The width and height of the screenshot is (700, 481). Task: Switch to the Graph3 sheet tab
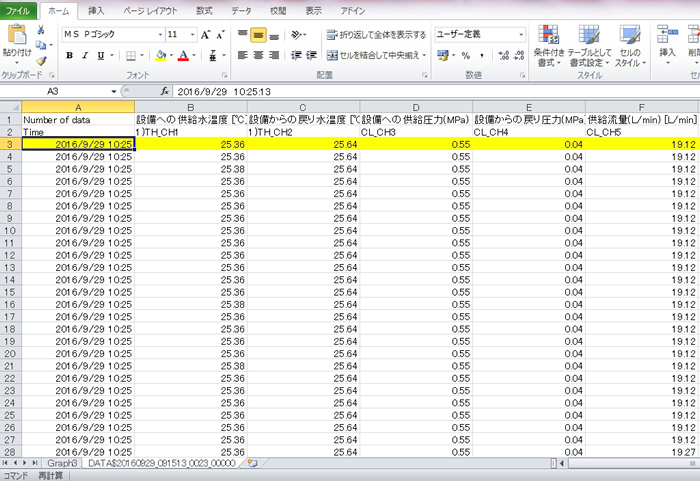pos(62,463)
